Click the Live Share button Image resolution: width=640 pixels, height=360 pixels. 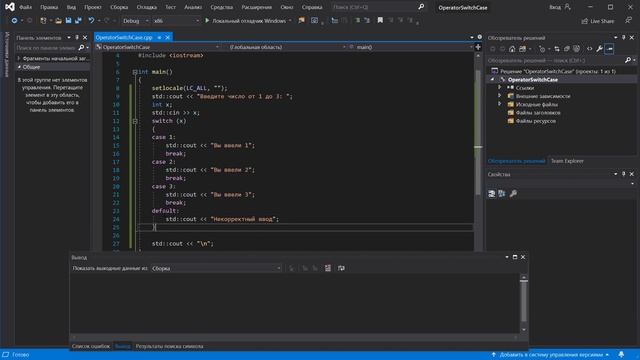pos(598,21)
